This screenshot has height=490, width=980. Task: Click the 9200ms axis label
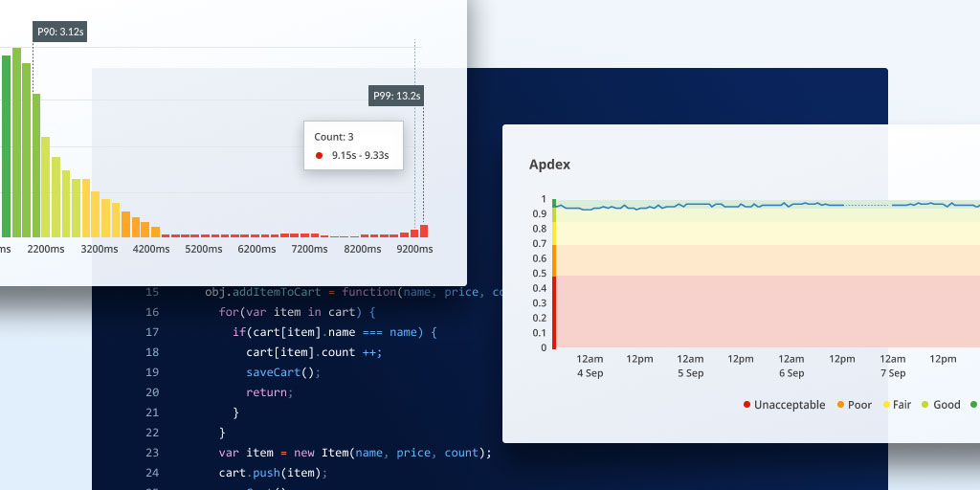[414, 249]
